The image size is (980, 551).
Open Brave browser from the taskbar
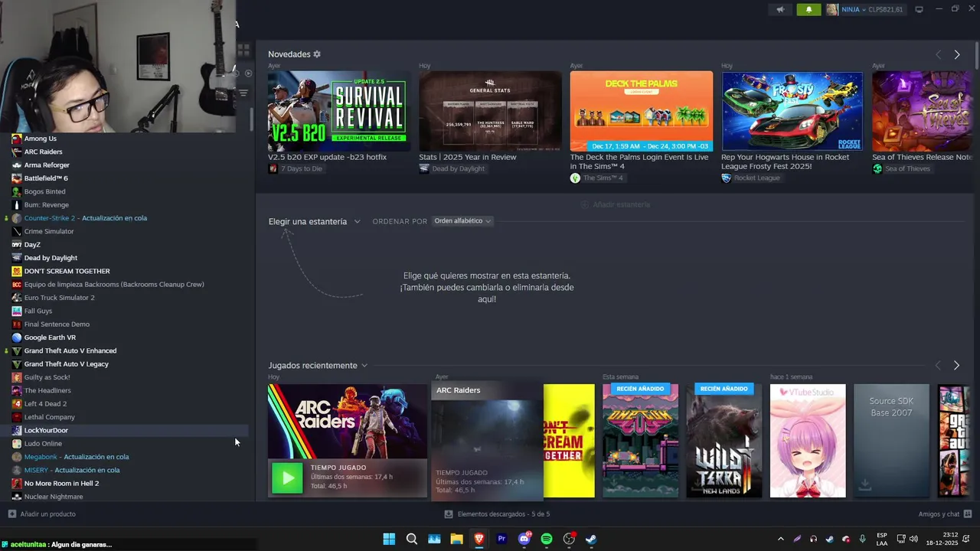479,539
